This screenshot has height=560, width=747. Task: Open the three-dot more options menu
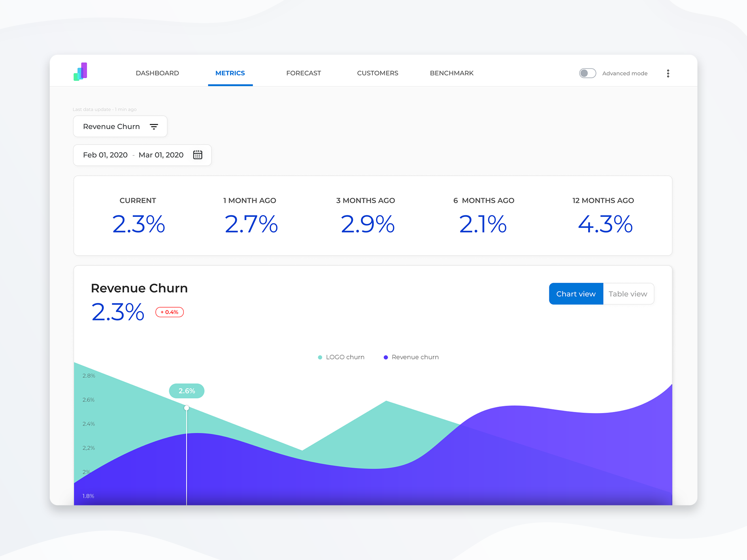point(668,73)
